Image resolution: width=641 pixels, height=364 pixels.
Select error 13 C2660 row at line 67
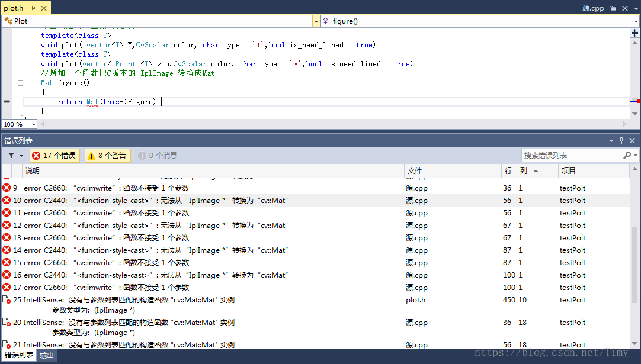[x=315, y=238]
